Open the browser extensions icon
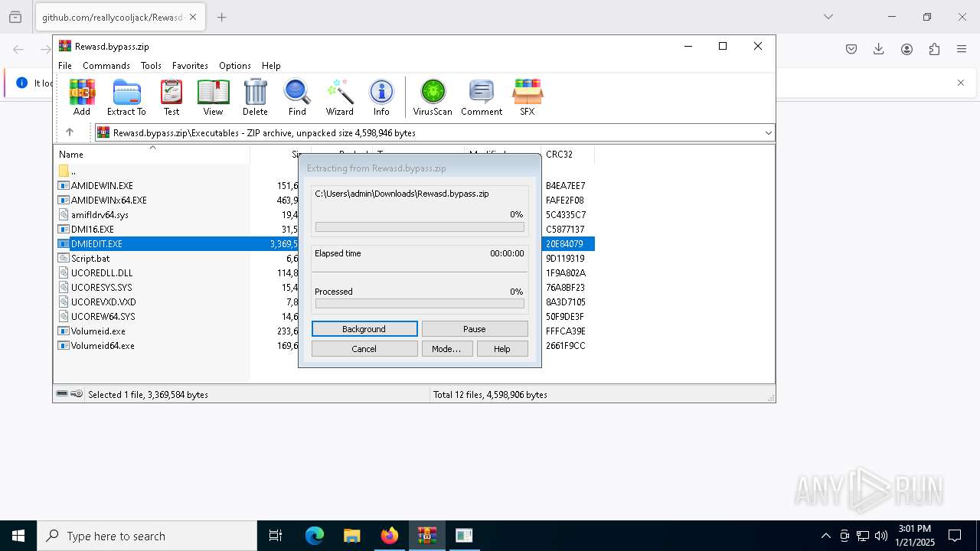Viewport: 980px width, 551px height. point(934,49)
